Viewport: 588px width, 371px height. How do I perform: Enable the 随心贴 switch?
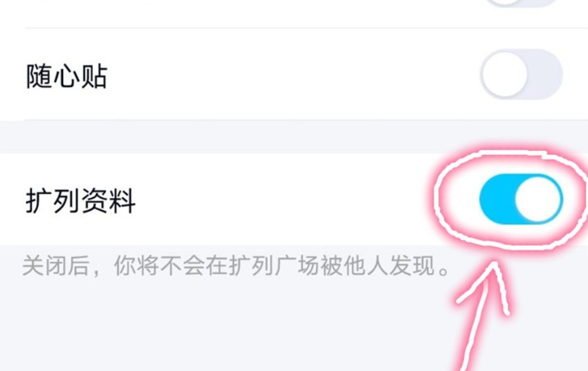pyautogui.click(x=522, y=74)
